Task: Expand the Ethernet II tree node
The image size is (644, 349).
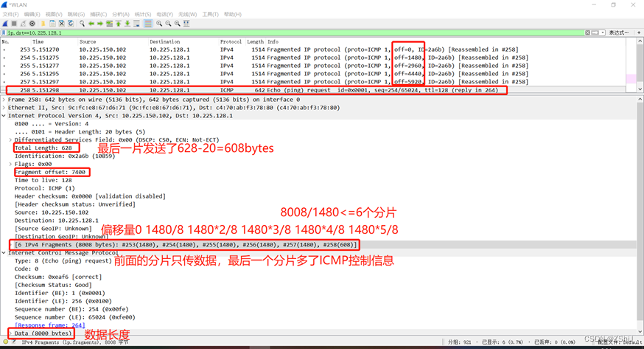Action: [x=4, y=108]
